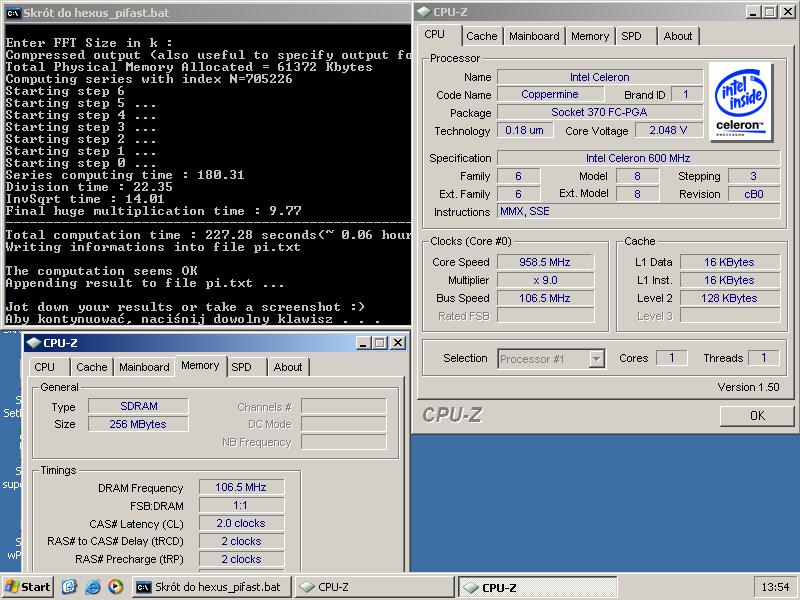Click the L1 Data value 16 KBytes
The image size is (800, 600).
pos(730,262)
